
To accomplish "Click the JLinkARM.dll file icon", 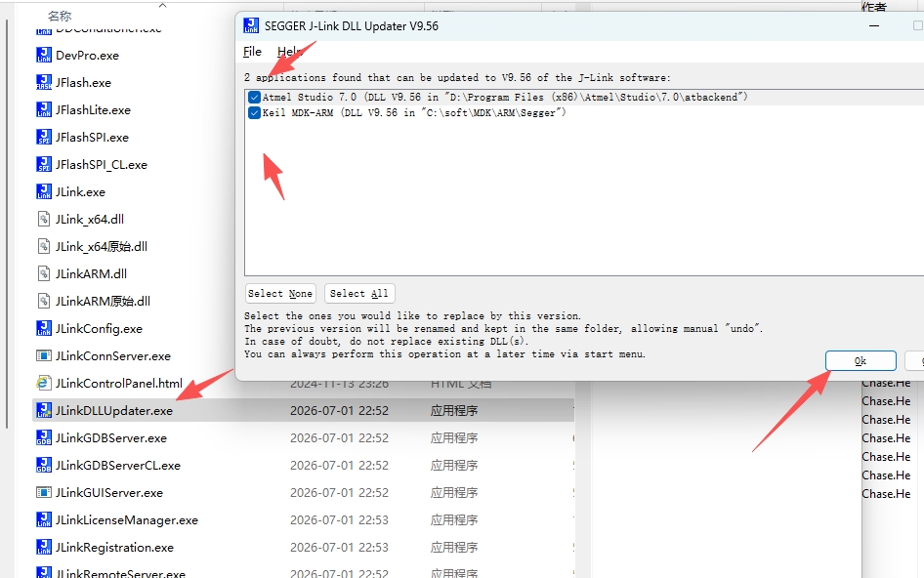I will 44,273.
